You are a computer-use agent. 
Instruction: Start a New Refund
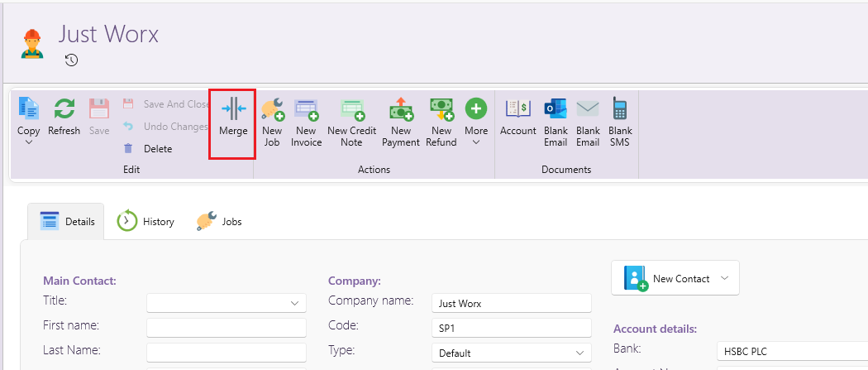(x=441, y=122)
